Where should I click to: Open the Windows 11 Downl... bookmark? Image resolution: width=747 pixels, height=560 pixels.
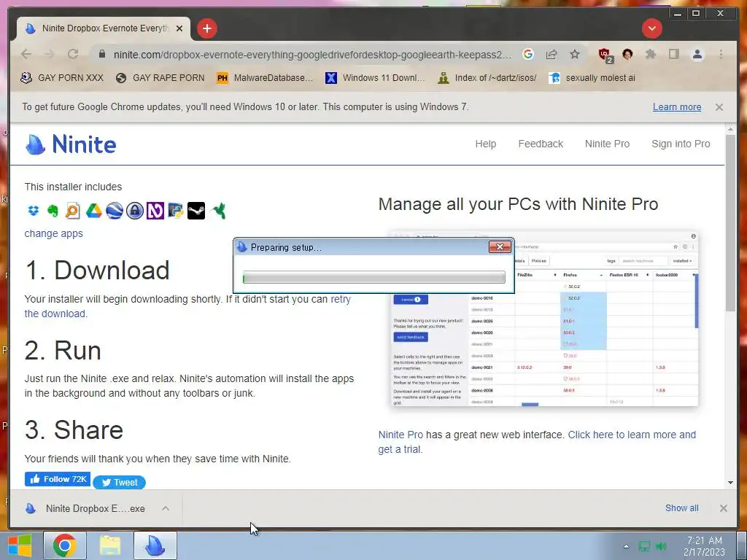coord(375,77)
